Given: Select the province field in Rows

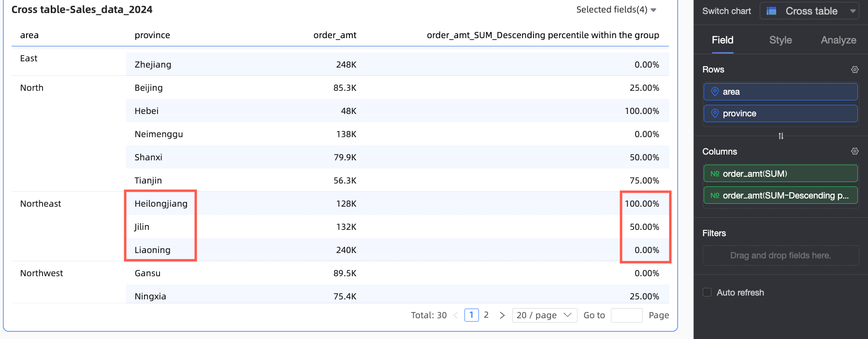Looking at the screenshot, I should pyautogui.click(x=781, y=113).
